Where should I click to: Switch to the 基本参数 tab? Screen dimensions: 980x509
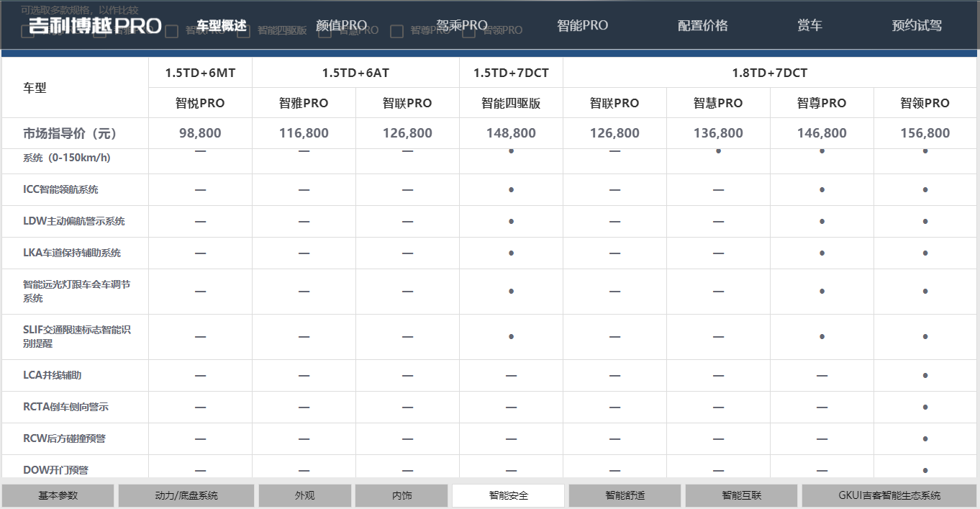58,495
